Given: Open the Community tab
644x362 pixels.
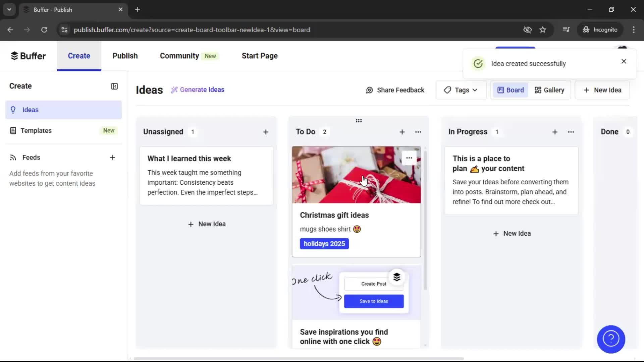Looking at the screenshot, I should (x=179, y=56).
